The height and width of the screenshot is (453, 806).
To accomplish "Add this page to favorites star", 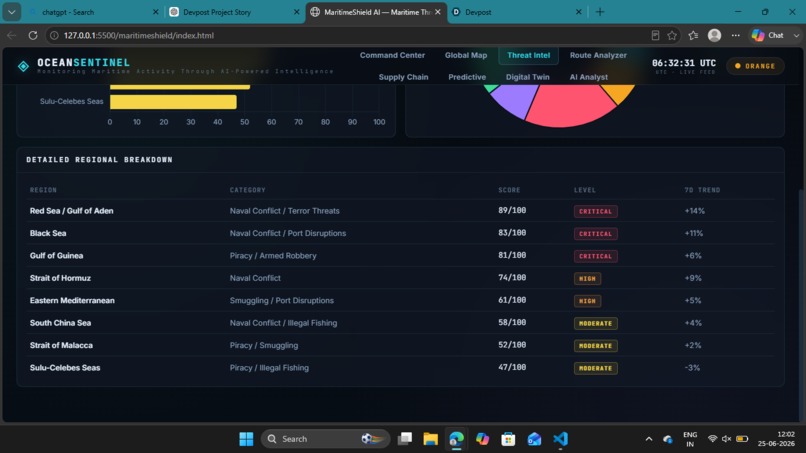I will [672, 35].
